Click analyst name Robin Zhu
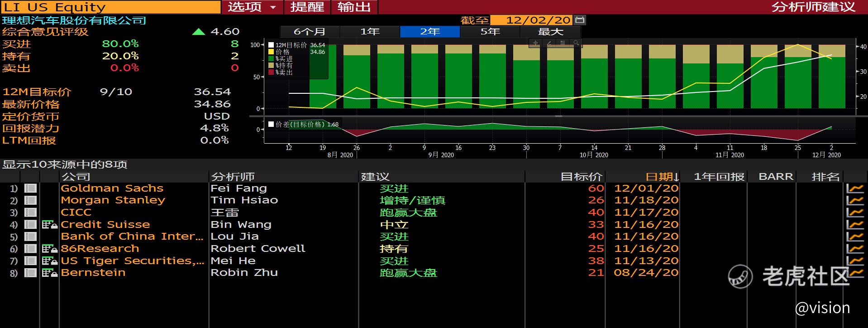This screenshot has width=868, height=328. (x=244, y=273)
